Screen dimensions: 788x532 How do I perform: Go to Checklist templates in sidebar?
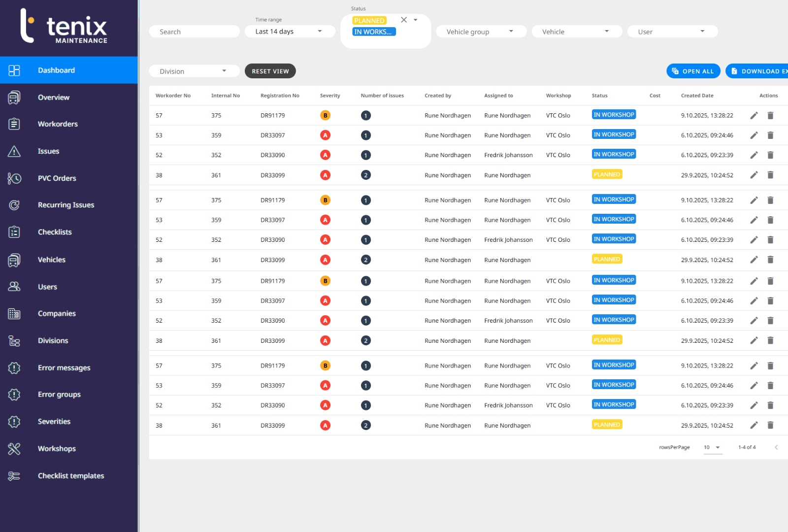tap(71, 476)
